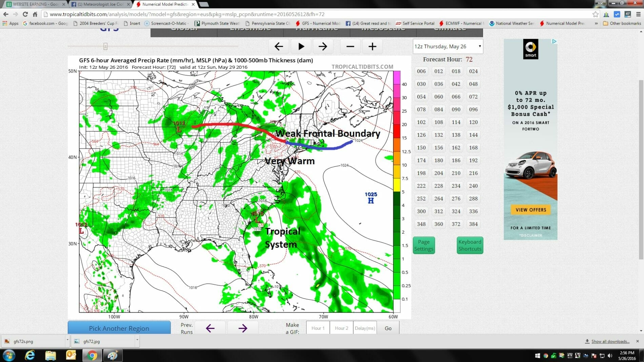Load the previous model run arrow
Viewport: 644px width, 362px height.
click(210, 328)
